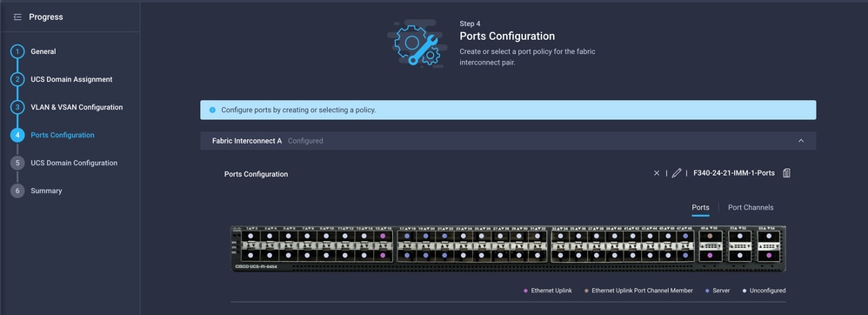Select unconfigured port 51
Image resolution: width=868 pixels, height=315 pixels.
click(x=739, y=236)
